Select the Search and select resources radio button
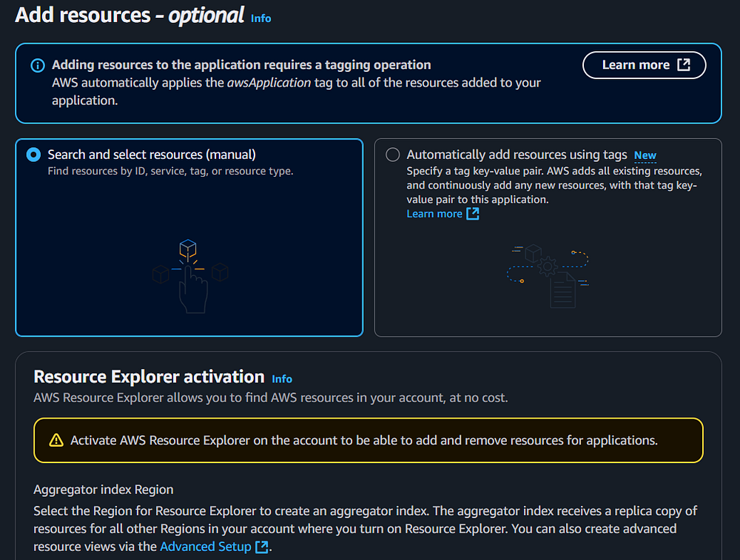 pyautogui.click(x=33, y=155)
